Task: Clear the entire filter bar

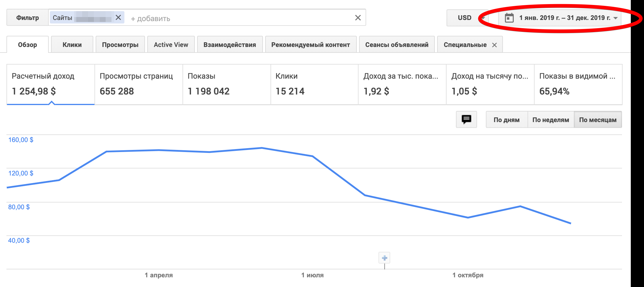Action: click(358, 18)
